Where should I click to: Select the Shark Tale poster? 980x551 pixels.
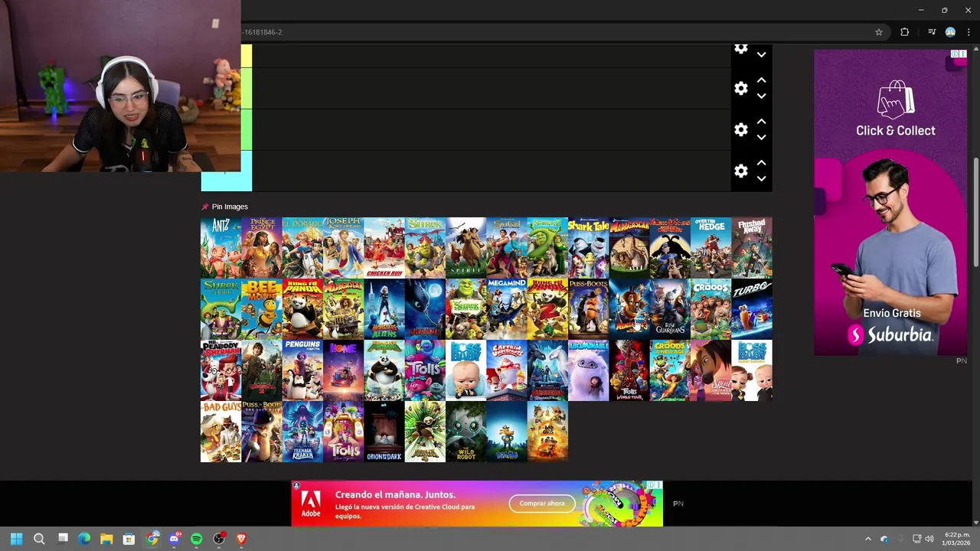[x=588, y=247]
